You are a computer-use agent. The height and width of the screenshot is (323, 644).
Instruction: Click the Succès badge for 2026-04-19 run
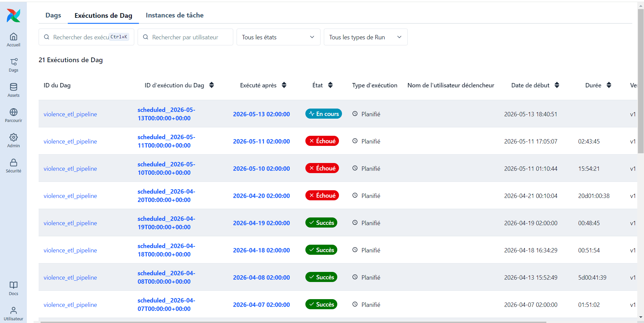click(321, 223)
